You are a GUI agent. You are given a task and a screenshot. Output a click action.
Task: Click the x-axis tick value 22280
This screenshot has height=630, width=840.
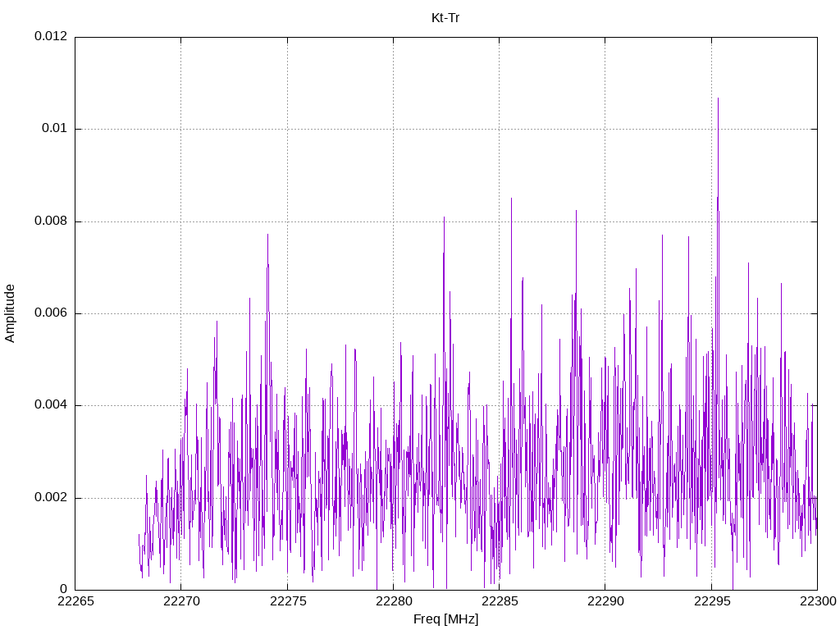click(x=394, y=601)
